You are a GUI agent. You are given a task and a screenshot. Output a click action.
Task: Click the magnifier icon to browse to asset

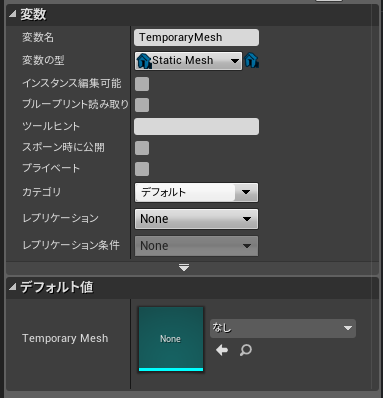coord(246,350)
